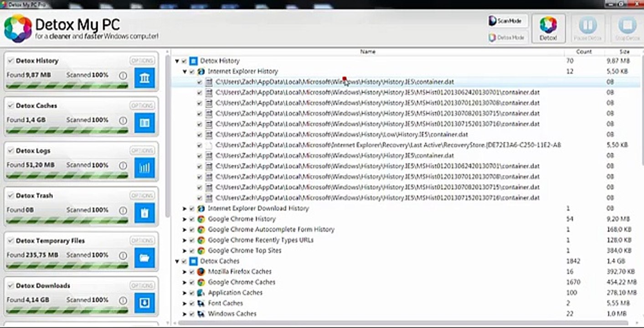
Task: Uncheck the Detox History checkbox in the left card
Action: point(10,61)
